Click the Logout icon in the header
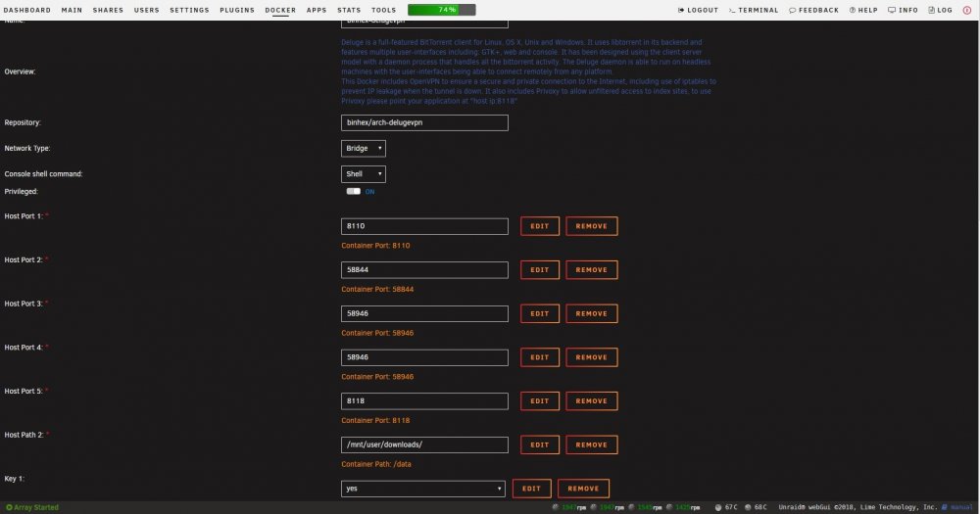 tap(681, 10)
